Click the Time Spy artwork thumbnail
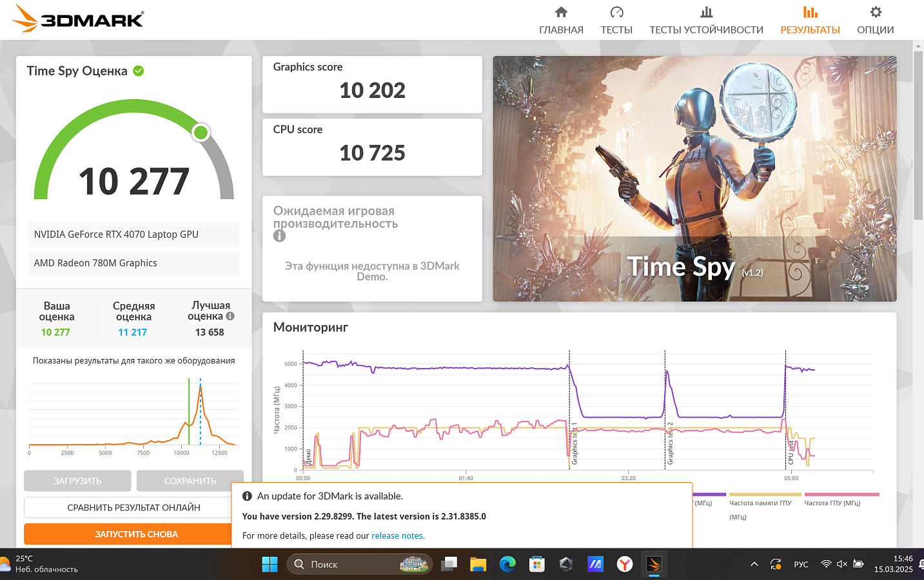The height and width of the screenshot is (580, 924). (x=694, y=179)
